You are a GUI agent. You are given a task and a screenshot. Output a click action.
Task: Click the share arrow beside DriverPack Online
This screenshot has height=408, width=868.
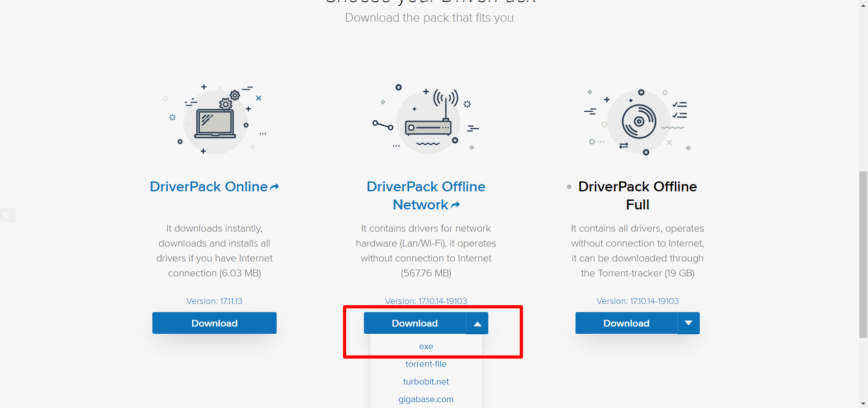point(274,187)
